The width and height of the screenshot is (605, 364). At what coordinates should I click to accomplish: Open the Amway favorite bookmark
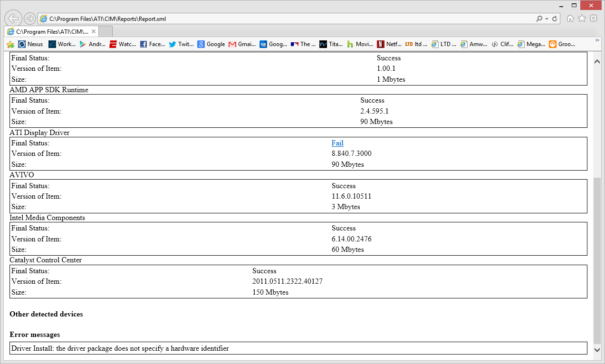pyautogui.click(x=473, y=44)
